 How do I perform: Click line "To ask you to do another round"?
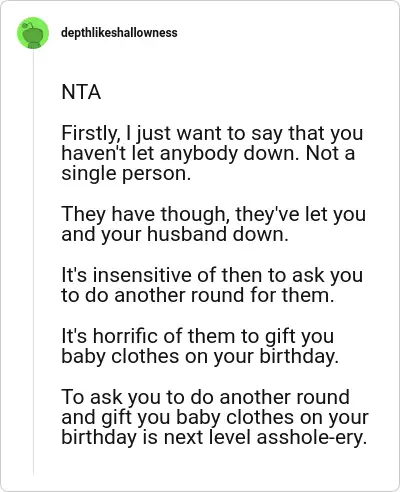[206, 397]
